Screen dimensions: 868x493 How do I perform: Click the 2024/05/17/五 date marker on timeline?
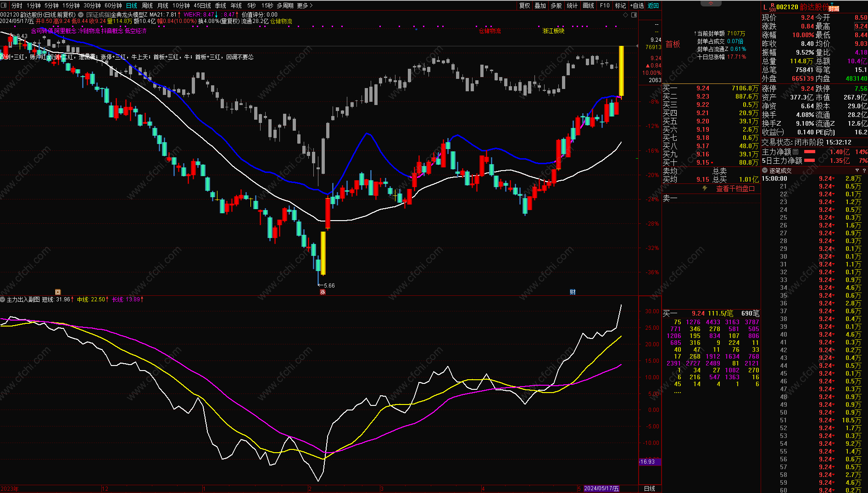pyautogui.click(x=601, y=488)
